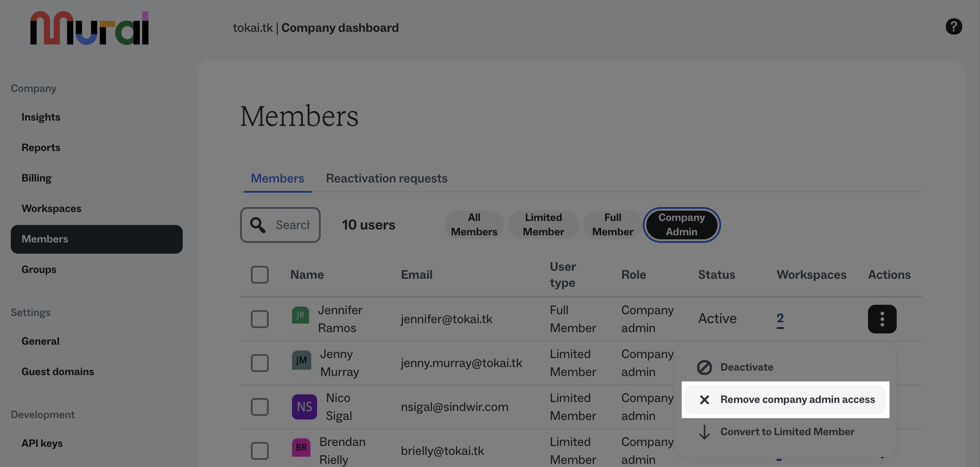980x467 pixels.
Task: Check the box for Jenny Murray
Action: pyautogui.click(x=260, y=363)
